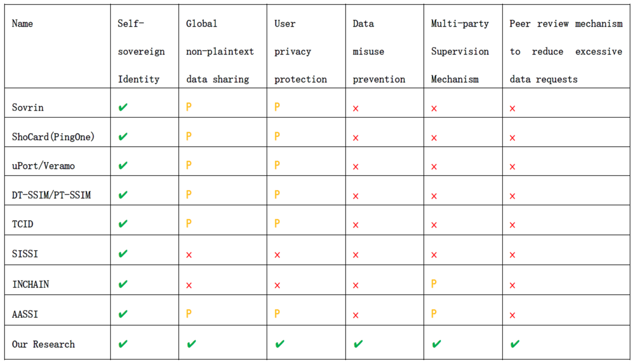Click the "Self-sovereign Identity" header cell

141,51
